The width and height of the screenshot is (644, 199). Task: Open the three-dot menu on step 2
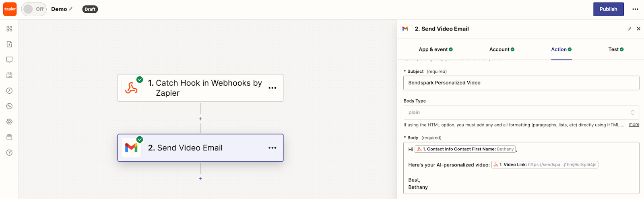pyautogui.click(x=272, y=148)
